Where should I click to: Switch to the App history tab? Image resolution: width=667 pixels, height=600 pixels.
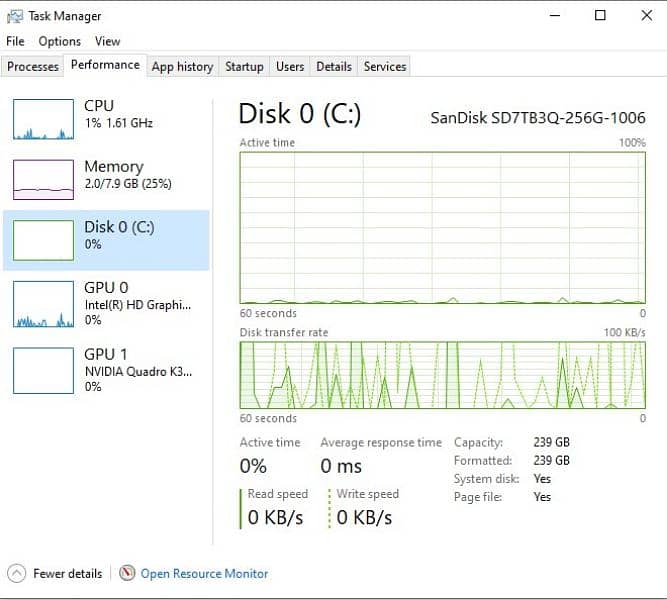182,67
